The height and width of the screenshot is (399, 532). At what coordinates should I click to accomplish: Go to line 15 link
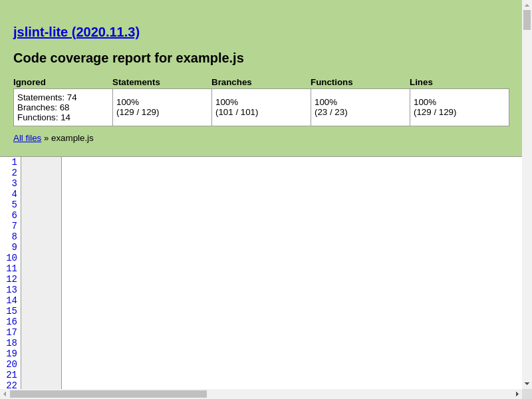point(11,311)
